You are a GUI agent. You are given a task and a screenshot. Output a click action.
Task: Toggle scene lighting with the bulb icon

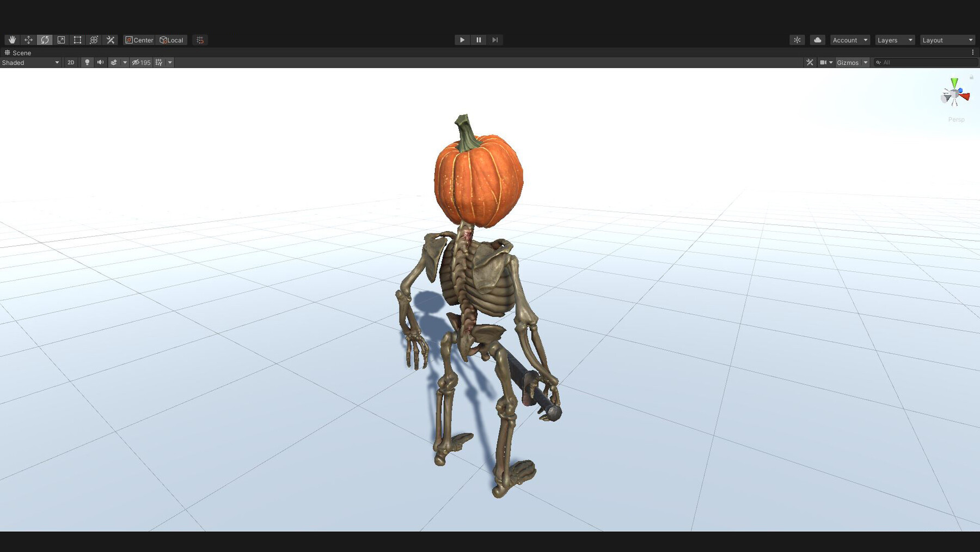point(87,62)
